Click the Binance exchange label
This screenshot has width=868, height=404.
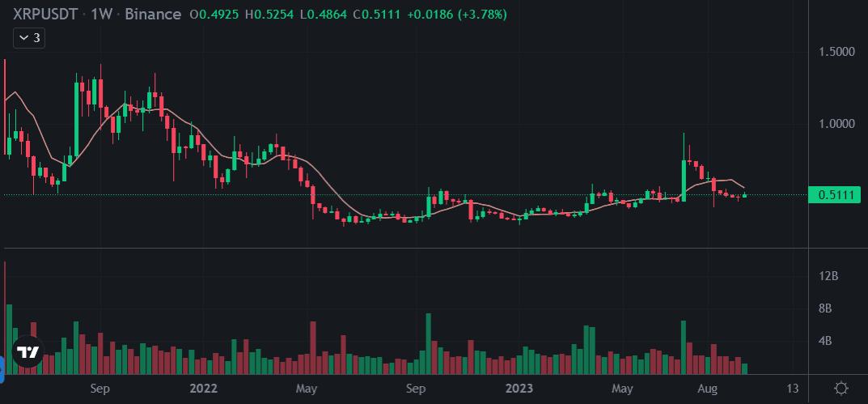[x=154, y=15]
